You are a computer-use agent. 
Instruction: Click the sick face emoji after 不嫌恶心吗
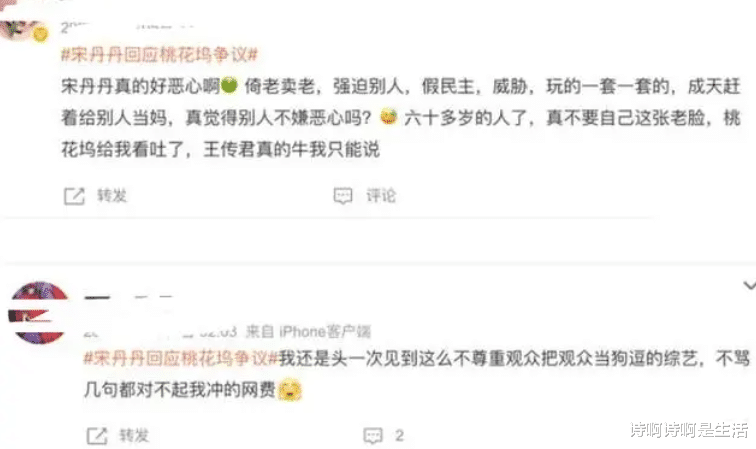click(x=389, y=117)
